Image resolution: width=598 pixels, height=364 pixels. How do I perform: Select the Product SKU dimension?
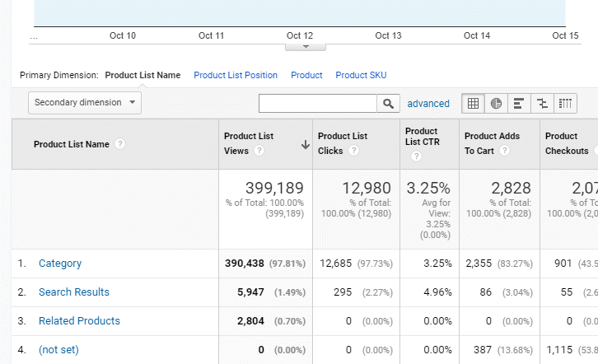(361, 75)
